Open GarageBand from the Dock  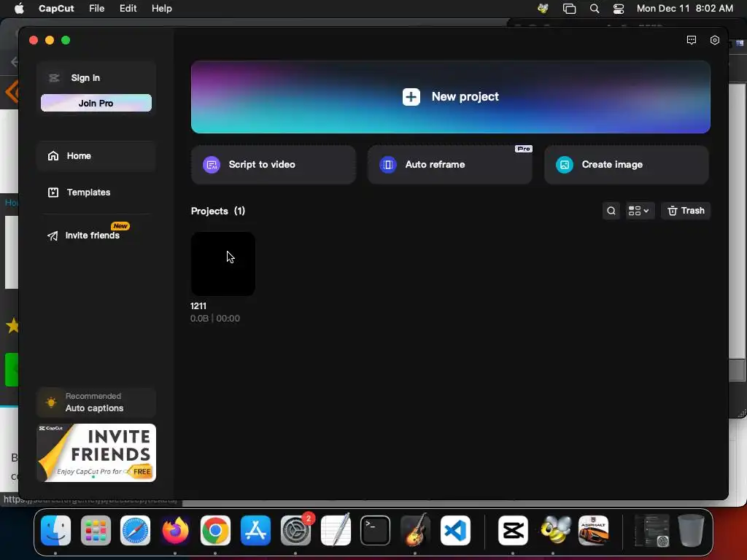coord(415,529)
